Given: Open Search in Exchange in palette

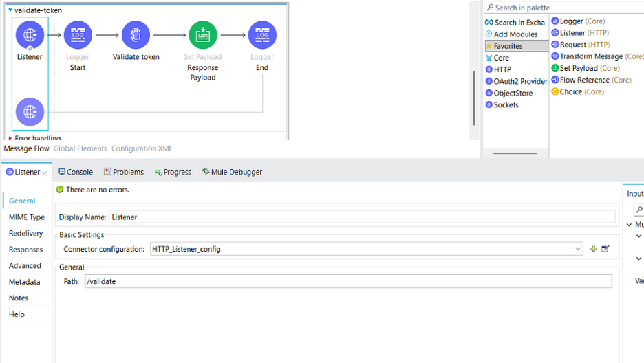Looking at the screenshot, I should (515, 23).
